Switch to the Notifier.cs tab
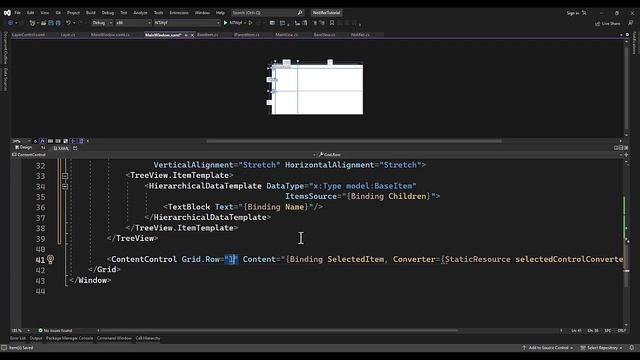Screen dimensions: 640x360 click(360, 35)
